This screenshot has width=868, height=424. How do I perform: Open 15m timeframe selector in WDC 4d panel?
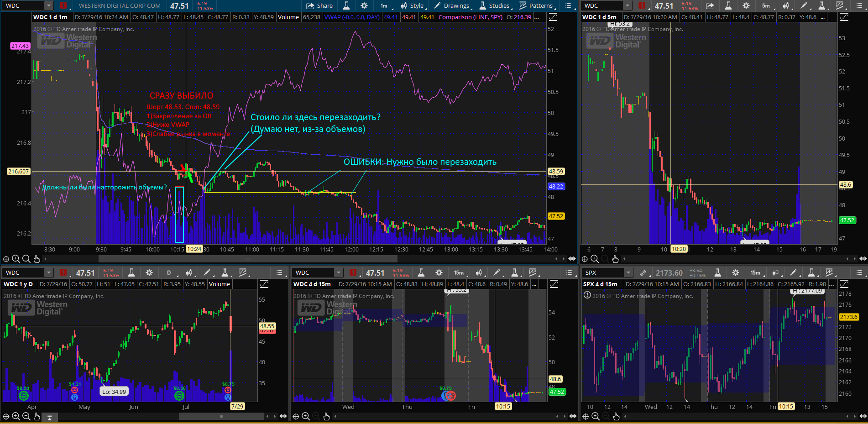459,272
